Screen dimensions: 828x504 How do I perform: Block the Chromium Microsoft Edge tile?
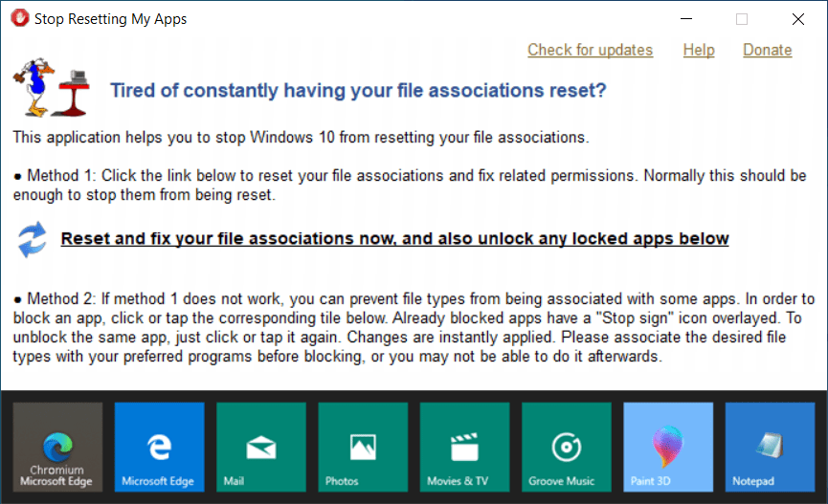click(57, 447)
